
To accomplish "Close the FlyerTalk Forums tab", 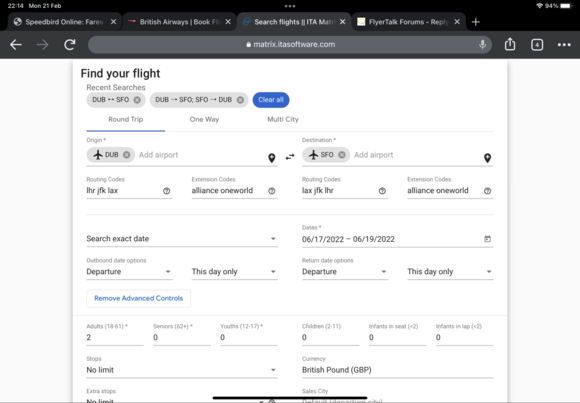I will coord(457,22).
